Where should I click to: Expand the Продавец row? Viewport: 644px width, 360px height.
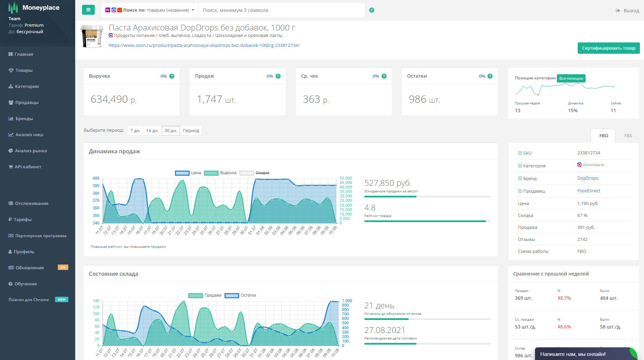[x=520, y=191]
